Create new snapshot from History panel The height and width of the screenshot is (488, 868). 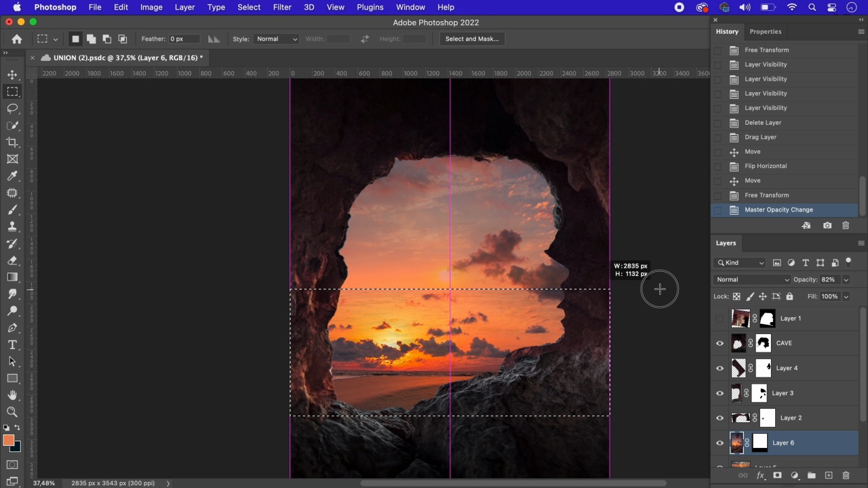coord(827,226)
